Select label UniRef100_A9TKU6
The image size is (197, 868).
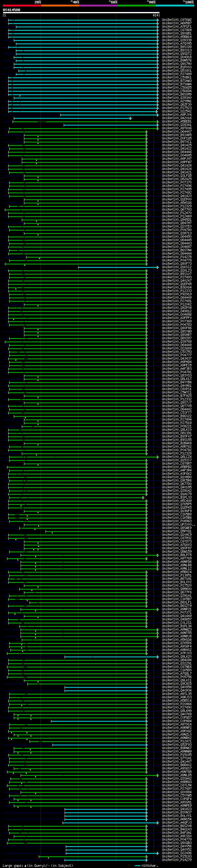[x=177, y=128]
